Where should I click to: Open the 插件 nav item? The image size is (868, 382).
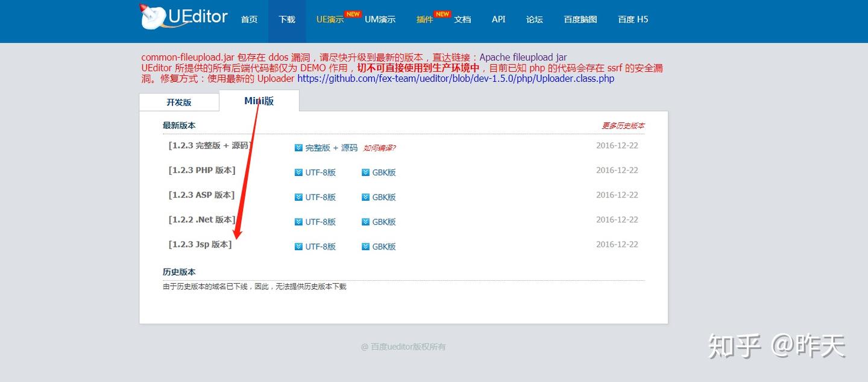click(x=425, y=19)
